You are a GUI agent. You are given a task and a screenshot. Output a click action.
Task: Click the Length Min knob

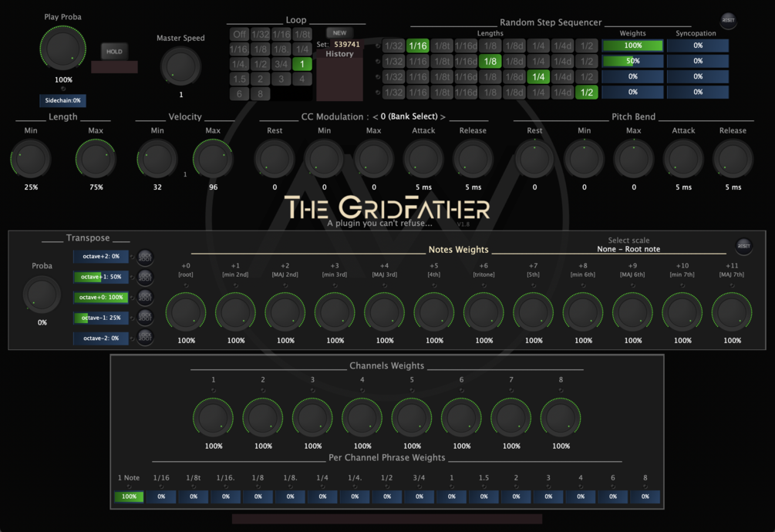tap(31, 159)
